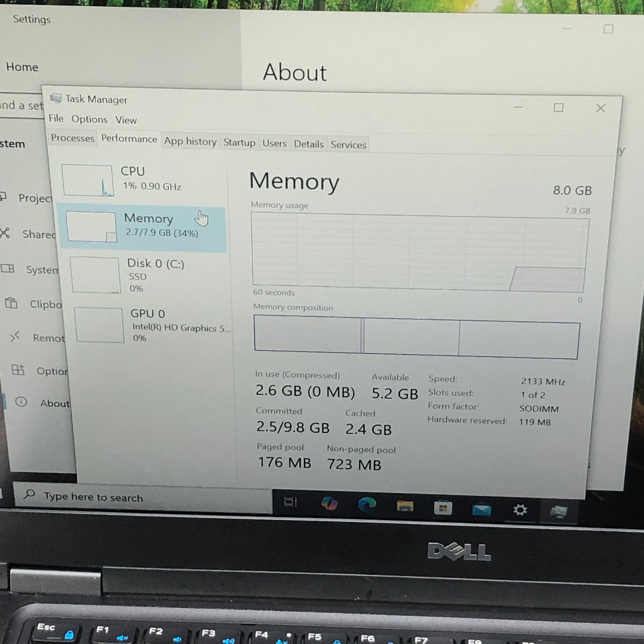The width and height of the screenshot is (644, 644).
Task: Open the File menu in Task Manager
Action: pyautogui.click(x=56, y=118)
